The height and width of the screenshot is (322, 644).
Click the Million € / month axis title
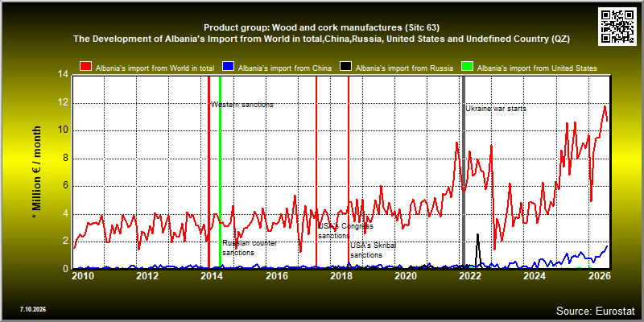coord(37,172)
